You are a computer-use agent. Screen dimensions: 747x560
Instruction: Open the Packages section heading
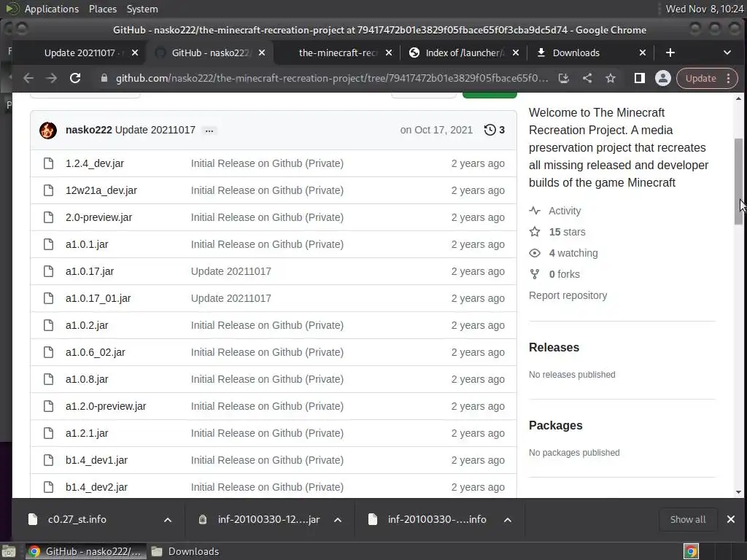pos(555,425)
